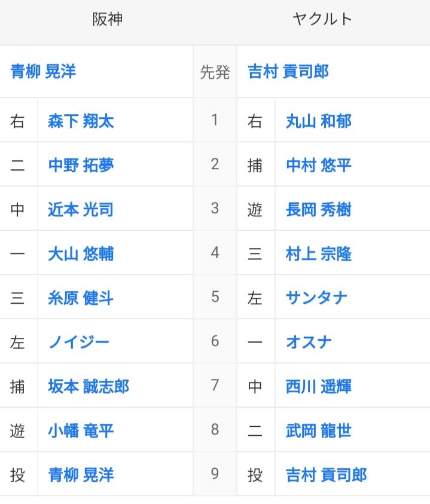The width and height of the screenshot is (430, 504).
Task: Open Yakult starter 吉村 貢司郎 link at top
Action: tap(288, 71)
